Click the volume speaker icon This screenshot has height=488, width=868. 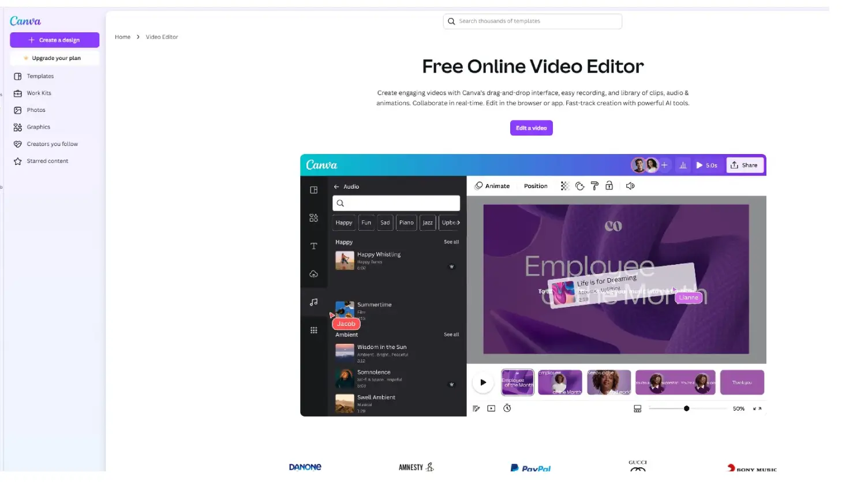(x=630, y=186)
